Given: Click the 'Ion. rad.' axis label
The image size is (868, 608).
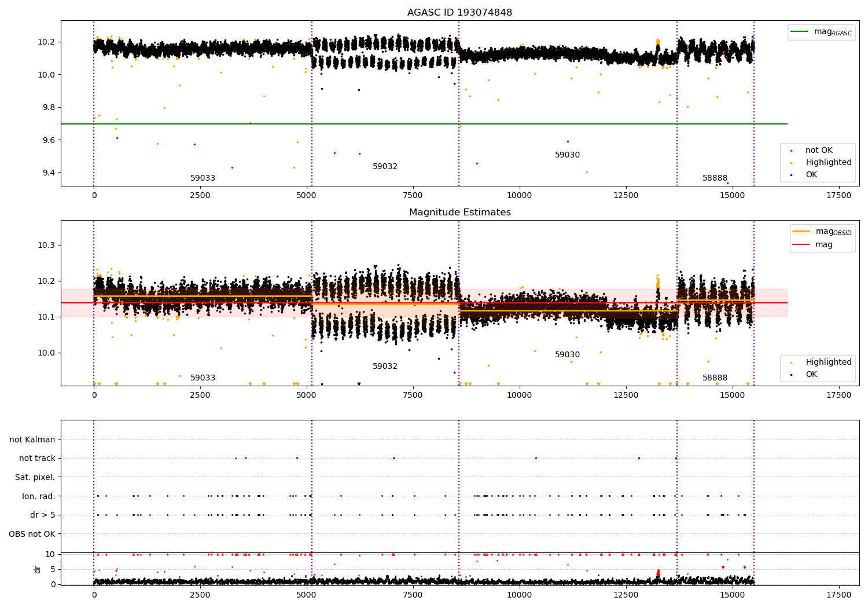Looking at the screenshot, I should click(39, 497).
